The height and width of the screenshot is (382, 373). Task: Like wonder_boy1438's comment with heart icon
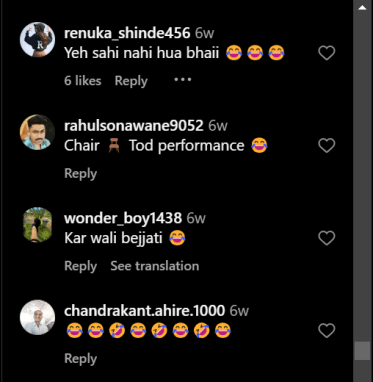click(326, 238)
